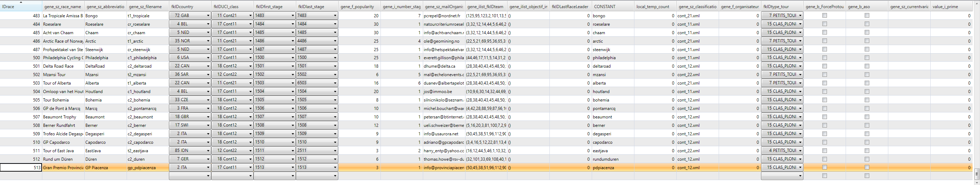Sort by the IDrace column header
The height and width of the screenshot is (185, 980).
(21, 6)
